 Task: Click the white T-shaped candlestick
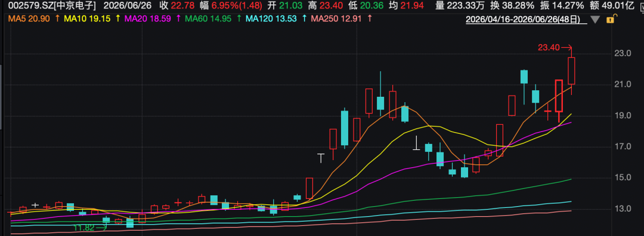click(x=321, y=158)
